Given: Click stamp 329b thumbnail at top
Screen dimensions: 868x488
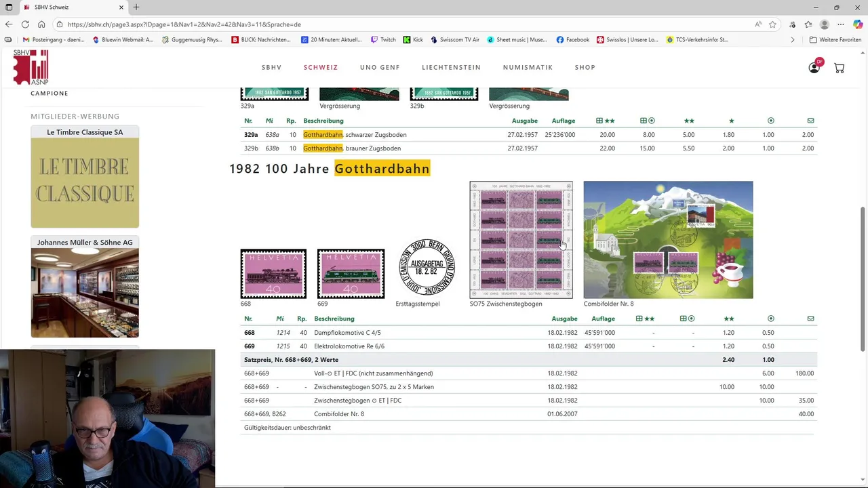Looking at the screenshot, I should (x=443, y=94).
